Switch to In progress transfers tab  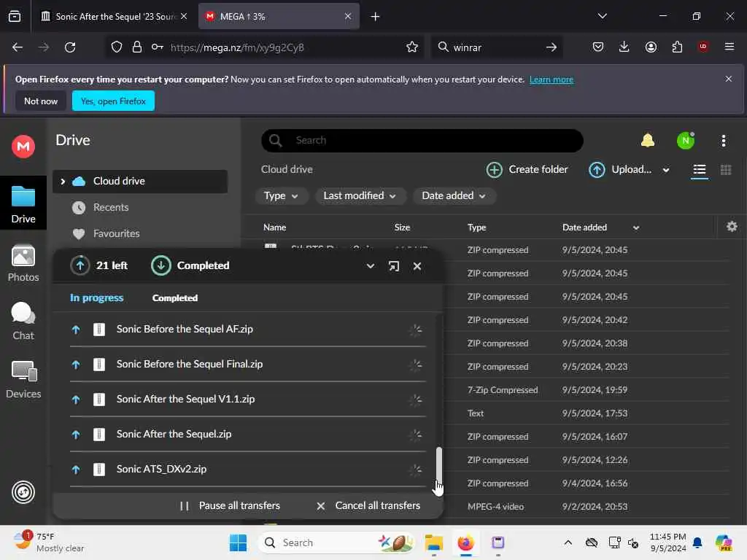click(x=97, y=298)
